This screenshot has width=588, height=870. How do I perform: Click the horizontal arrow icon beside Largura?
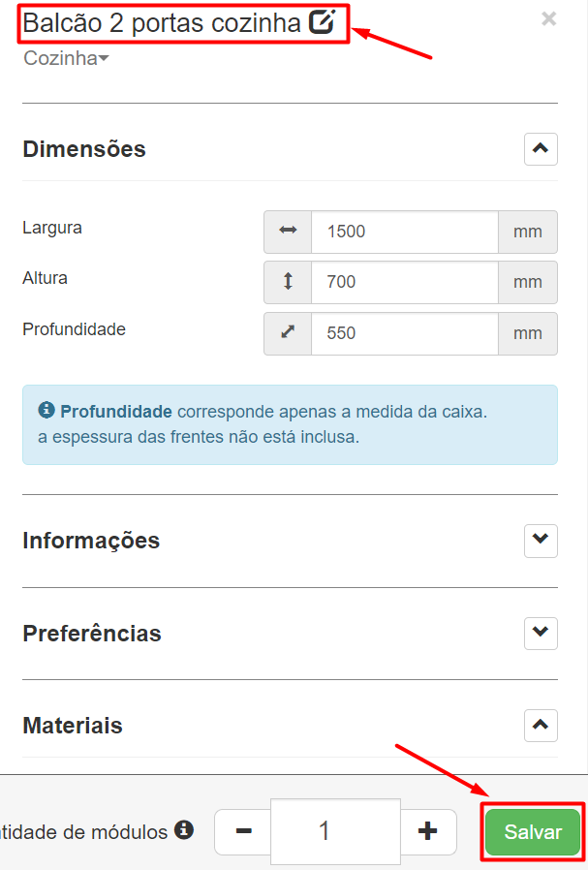[x=288, y=232]
